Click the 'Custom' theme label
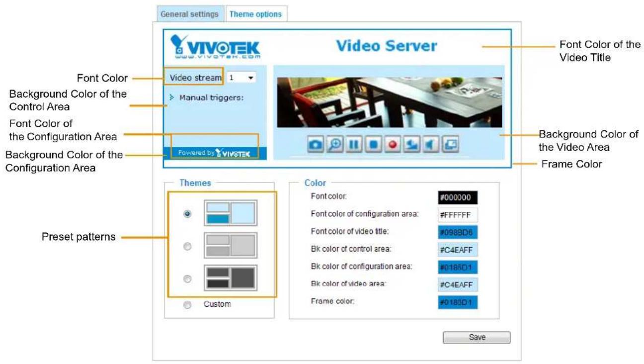Viewport: 644px width, 364px height. click(217, 304)
